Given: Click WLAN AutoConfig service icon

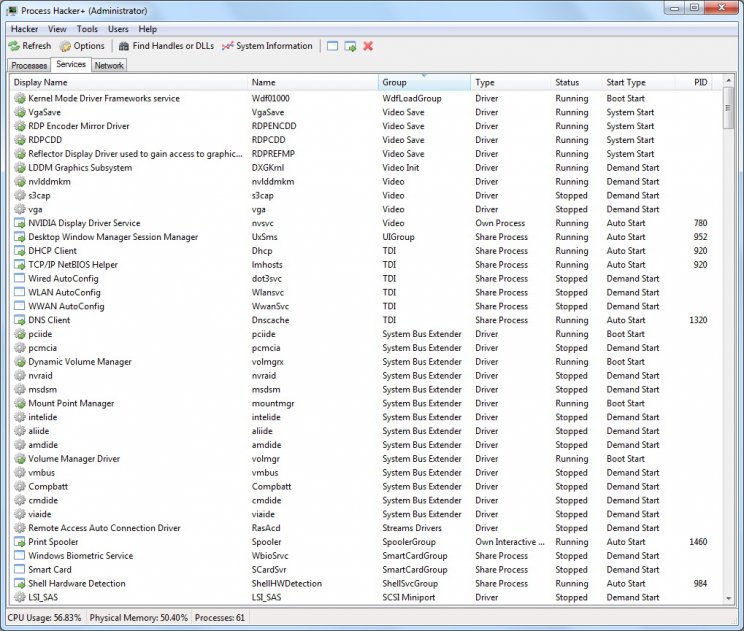Looking at the screenshot, I should point(19,292).
